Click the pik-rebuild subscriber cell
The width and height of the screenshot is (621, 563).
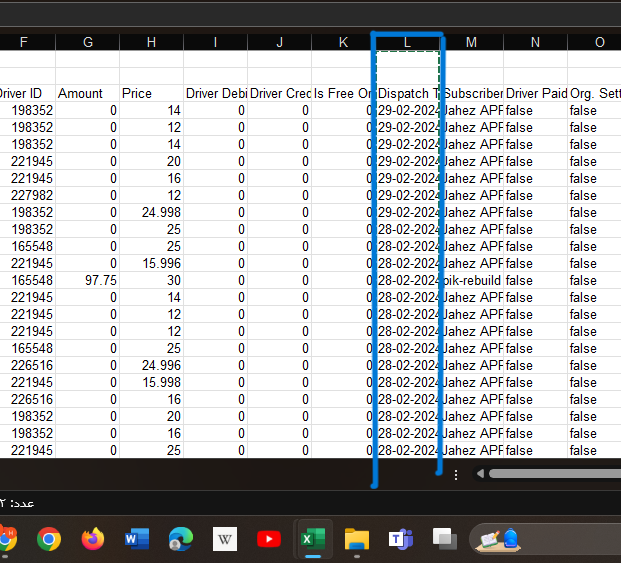[x=472, y=281]
